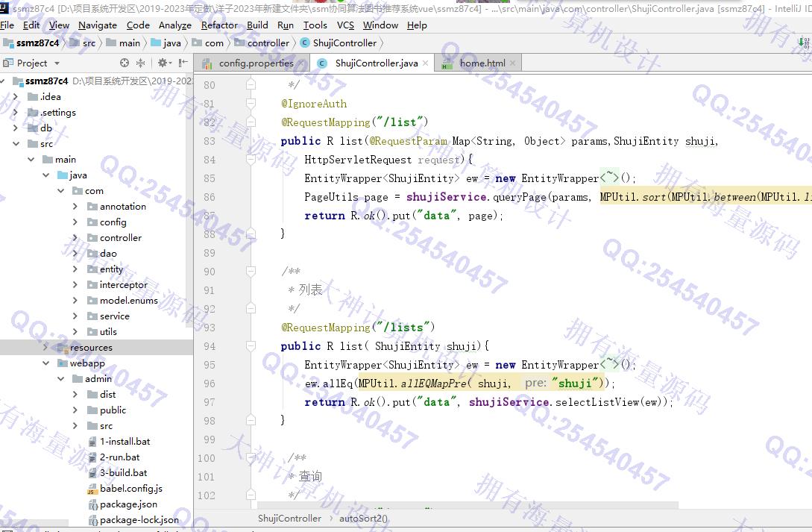This screenshot has height=532, width=812.
Task: Select the dao package in tree
Action: point(108,253)
